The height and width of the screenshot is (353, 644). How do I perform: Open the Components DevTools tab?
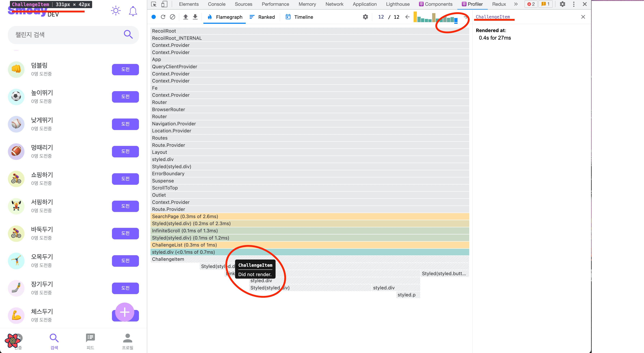click(436, 4)
